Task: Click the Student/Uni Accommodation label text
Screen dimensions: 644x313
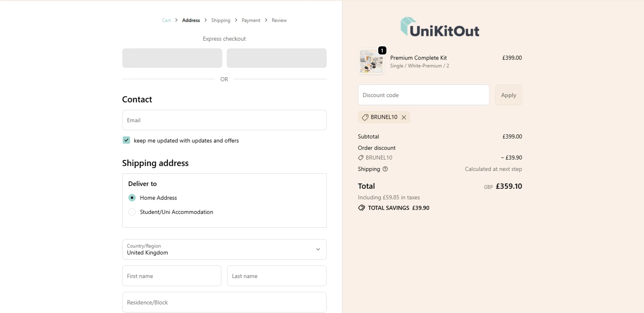Action: pyautogui.click(x=176, y=212)
